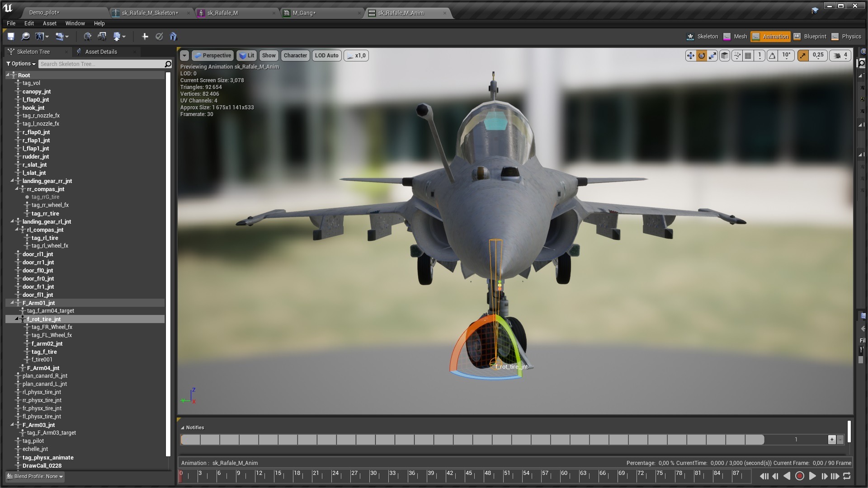Select the Scale gizmo tool
868x488 pixels.
pos(712,56)
